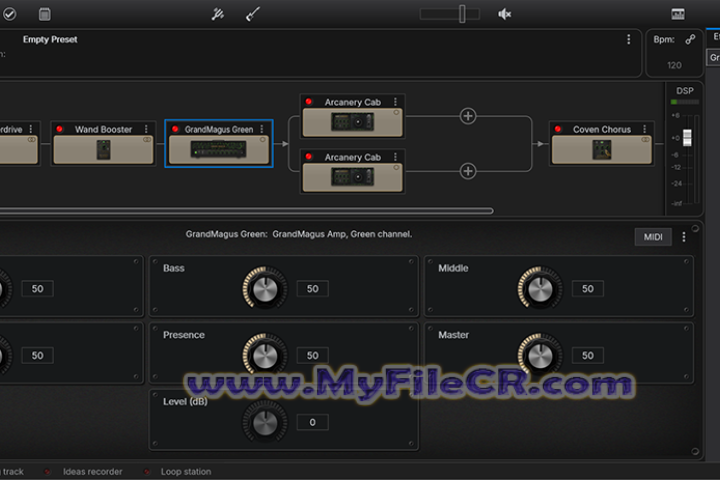This screenshot has height=480, width=720.
Task: Open parameter panel three-dot menu beside MIDI
Action: click(684, 237)
